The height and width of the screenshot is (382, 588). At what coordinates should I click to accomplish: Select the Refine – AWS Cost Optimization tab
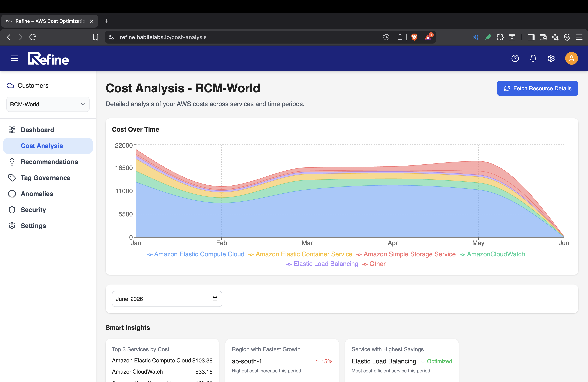pyautogui.click(x=50, y=21)
